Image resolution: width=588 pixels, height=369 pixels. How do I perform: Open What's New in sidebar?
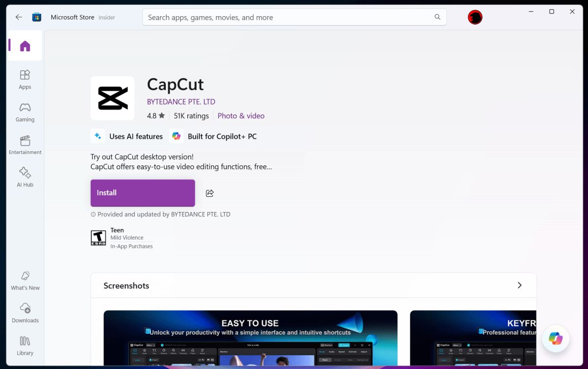tap(25, 280)
